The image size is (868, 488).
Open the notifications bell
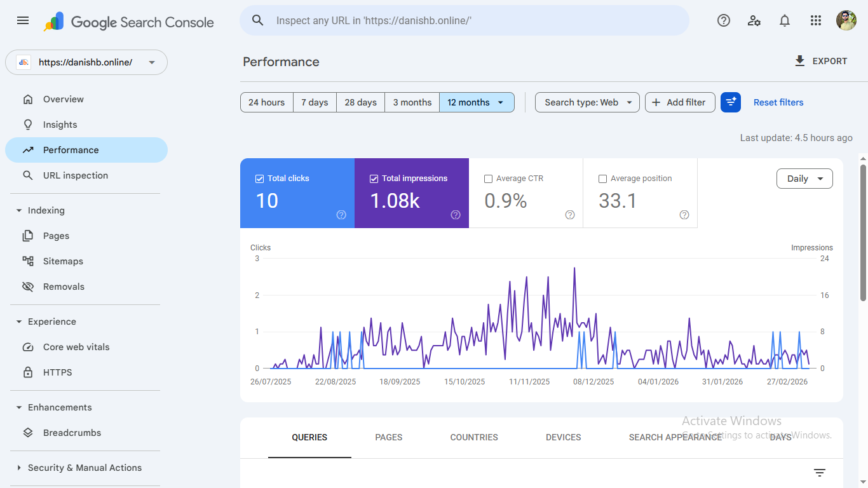point(785,20)
